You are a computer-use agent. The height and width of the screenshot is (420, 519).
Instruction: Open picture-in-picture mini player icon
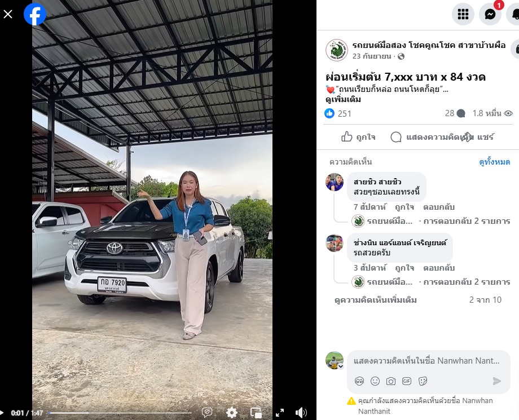point(256,413)
